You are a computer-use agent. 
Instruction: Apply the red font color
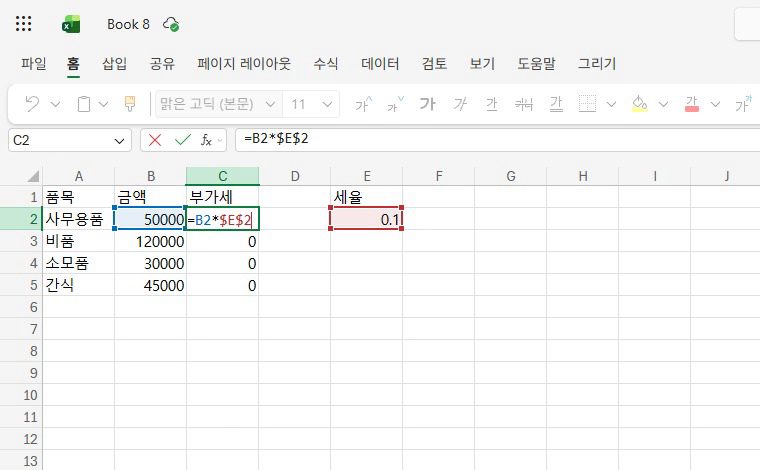pos(692,104)
